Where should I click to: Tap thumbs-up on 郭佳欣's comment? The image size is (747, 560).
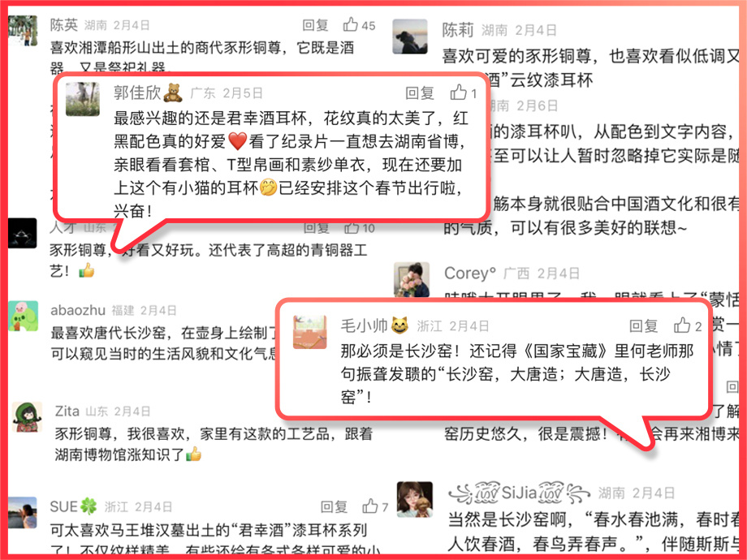(458, 92)
